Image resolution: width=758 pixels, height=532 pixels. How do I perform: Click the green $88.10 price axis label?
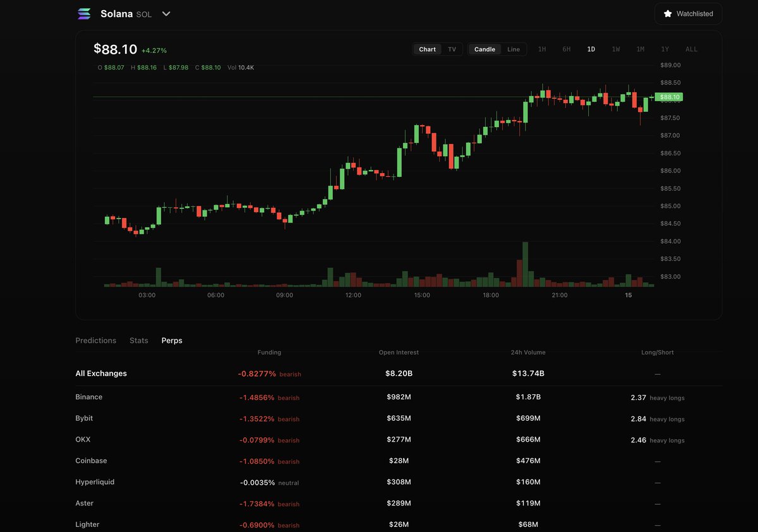click(668, 97)
